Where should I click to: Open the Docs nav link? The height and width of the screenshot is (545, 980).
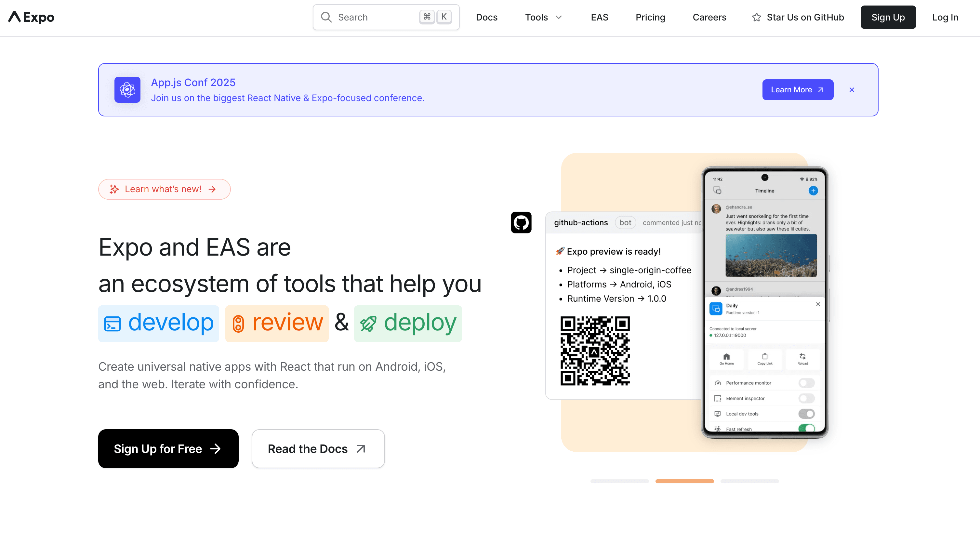486,17
